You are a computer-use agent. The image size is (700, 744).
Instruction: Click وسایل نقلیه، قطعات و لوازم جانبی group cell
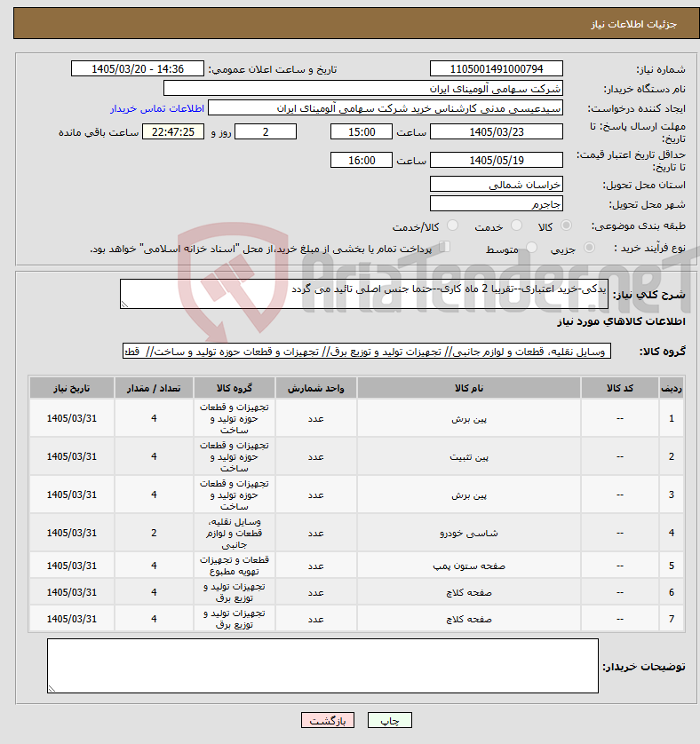235,533
